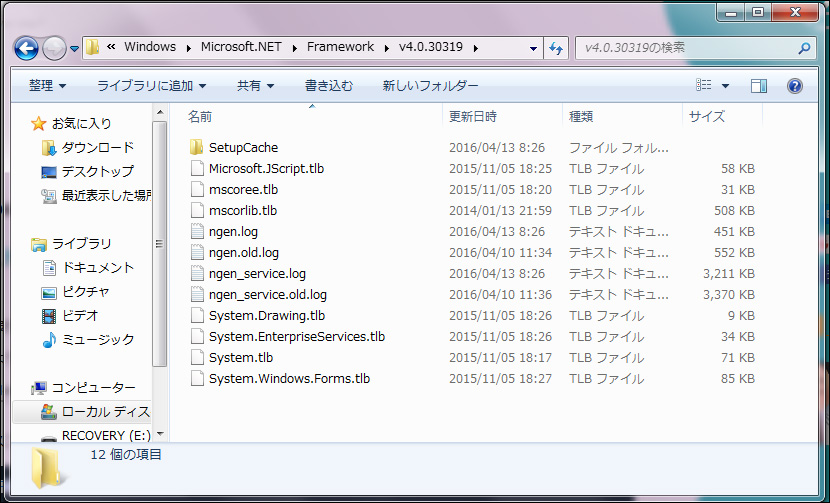The width and height of the screenshot is (830, 503).
Task: Open ダウンロード in favorites
Action: coord(97,148)
